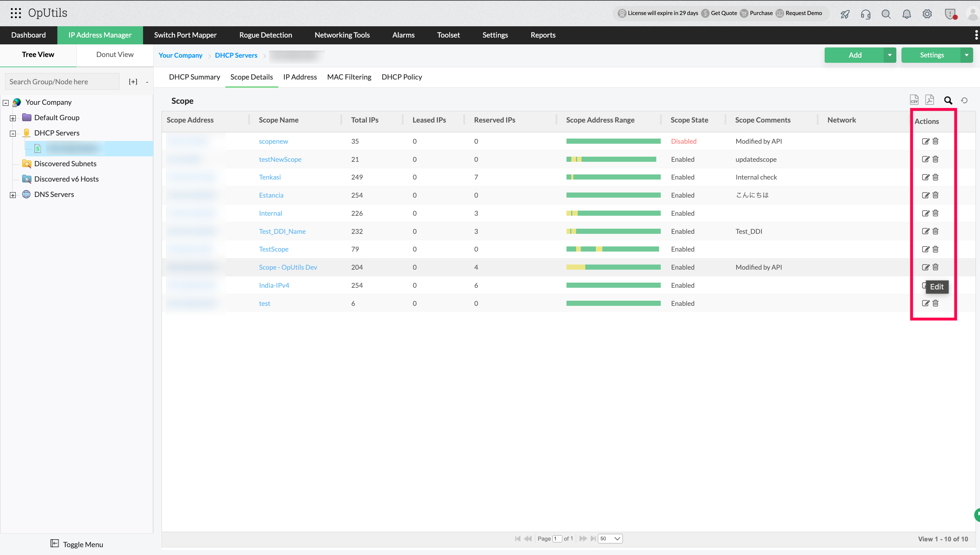Image resolution: width=980 pixels, height=555 pixels.
Task: Open the MAC Filtering tab
Action: point(349,77)
